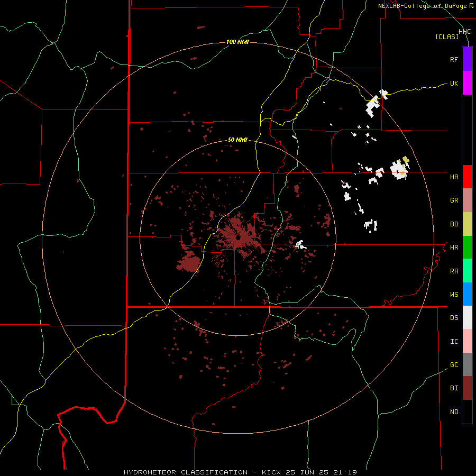Click the IC light pink legend swatch
476x476 pixels.
point(467,341)
